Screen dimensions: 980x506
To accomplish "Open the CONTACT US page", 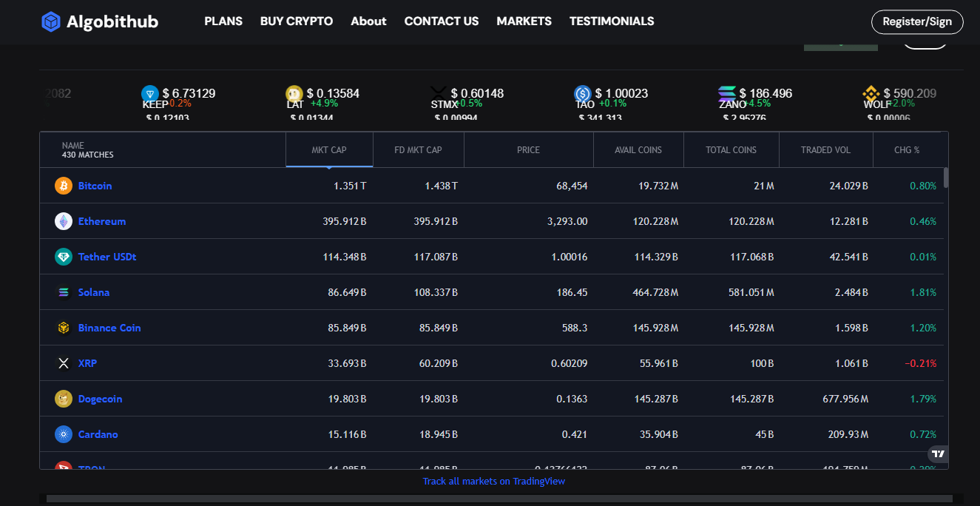I will [442, 21].
